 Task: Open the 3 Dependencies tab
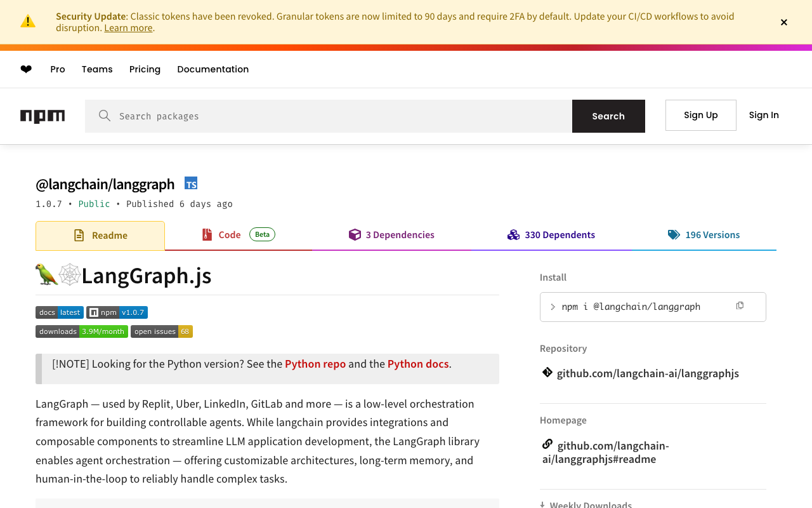tap(391, 235)
